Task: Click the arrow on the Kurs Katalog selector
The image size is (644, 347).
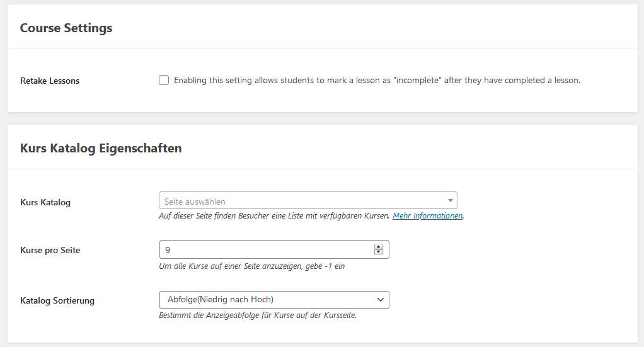Action: pyautogui.click(x=450, y=201)
